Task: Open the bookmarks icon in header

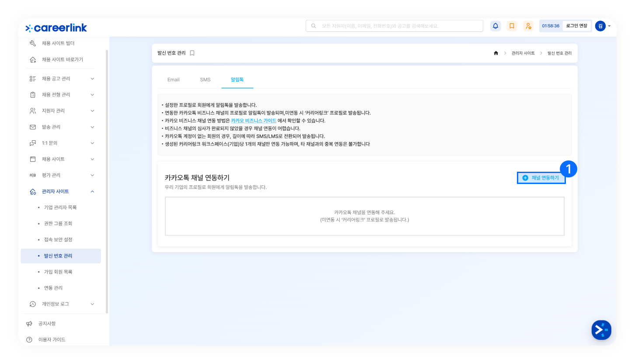Action: click(x=512, y=26)
